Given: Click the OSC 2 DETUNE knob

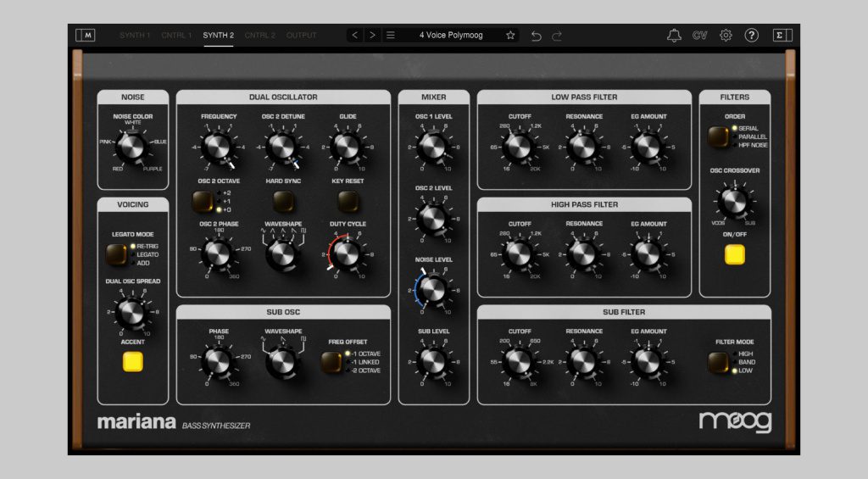Looking at the screenshot, I should click(282, 147).
